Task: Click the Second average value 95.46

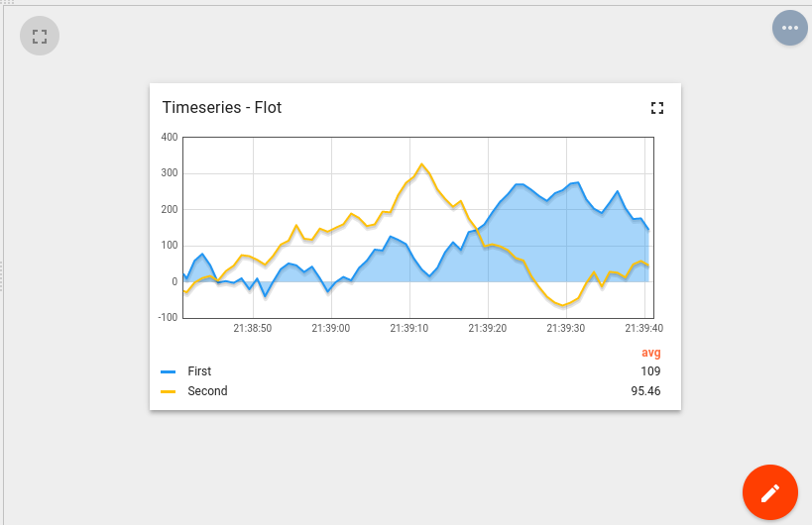Action: pos(645,391)
